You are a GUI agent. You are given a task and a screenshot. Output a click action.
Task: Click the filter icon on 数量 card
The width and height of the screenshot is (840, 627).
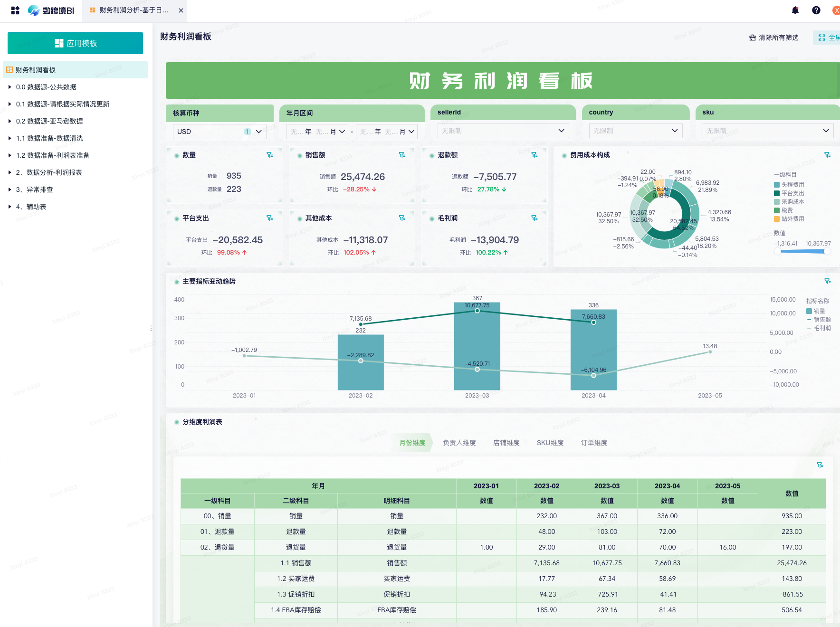click(269, 155)
